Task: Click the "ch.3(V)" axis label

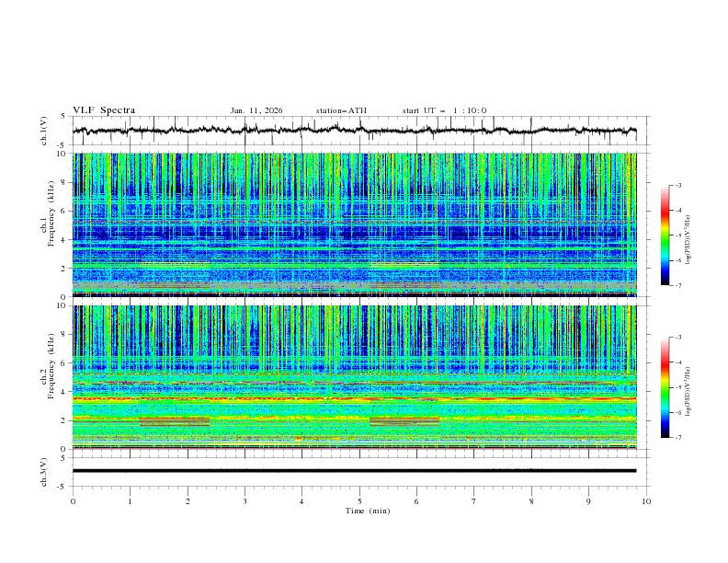Action: pos(44,472)
